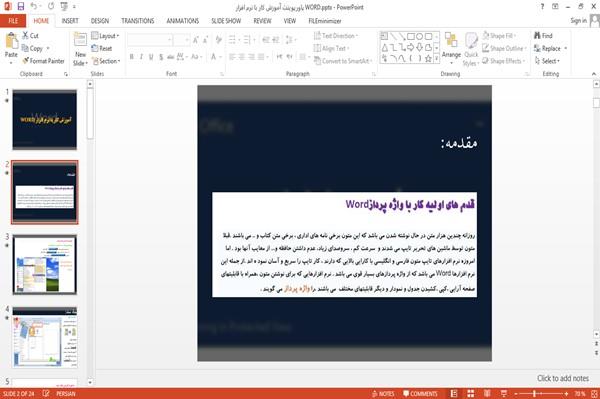Toggle Strikethrough formatting
This screenshot has width=600, height=399.
[x=171, y=57]
